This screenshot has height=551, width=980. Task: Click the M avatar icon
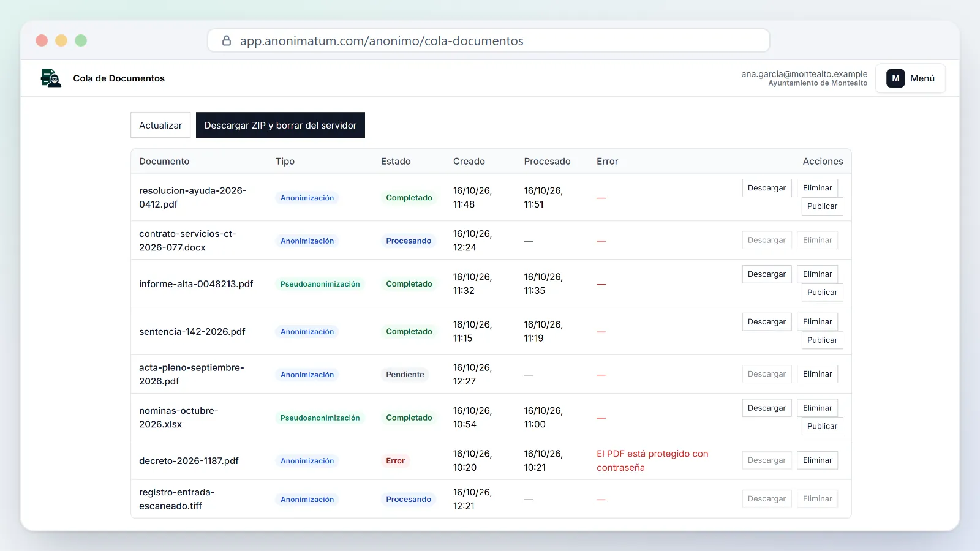coord(895,78)
